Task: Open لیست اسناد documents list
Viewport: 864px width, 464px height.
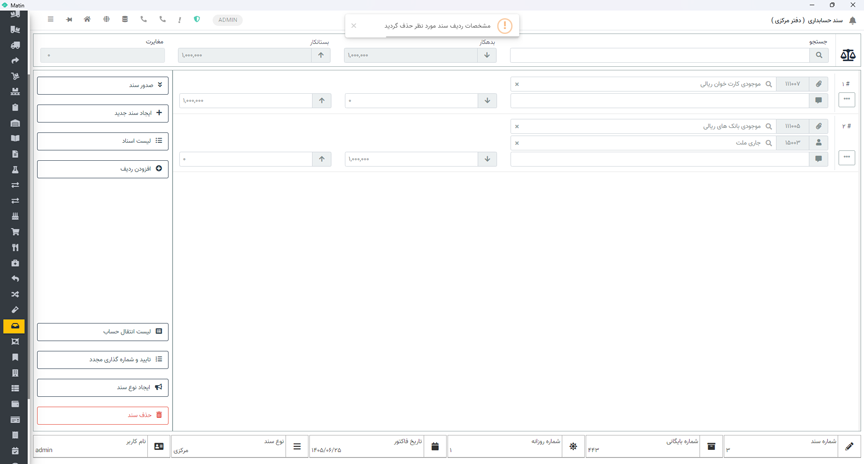Action: [x=103, y=141]
